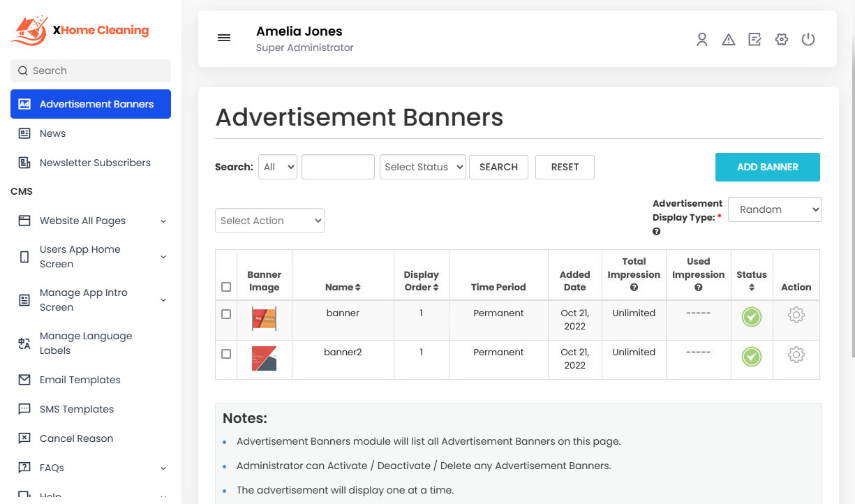
Task: Open the gear action for banner row
Action: (x=796, y=315)
